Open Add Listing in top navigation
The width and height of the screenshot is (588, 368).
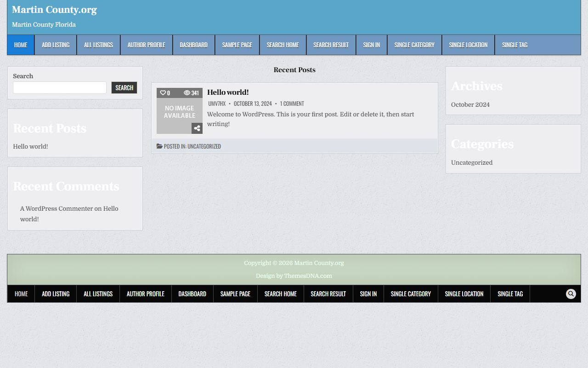coord(56,45)
